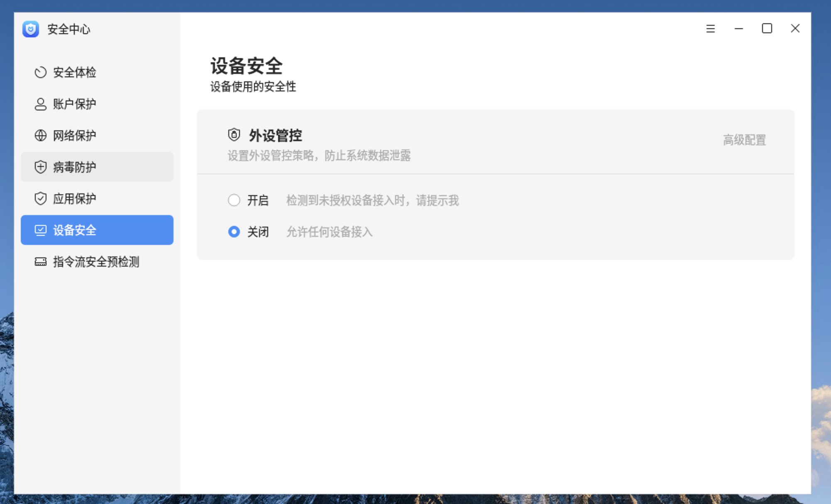
Task: Open 高级配置 advanced settings
Action: [744, 140]
